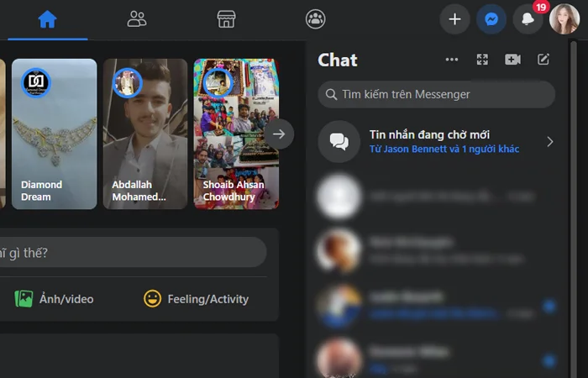Open the Home tab
The width and height of the screenshot is (588, 378).
pos(48,19)
